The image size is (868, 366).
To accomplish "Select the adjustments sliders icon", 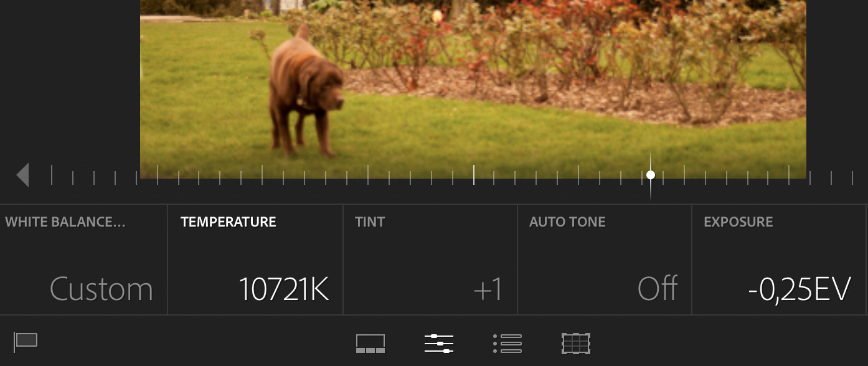I will 439,344.
